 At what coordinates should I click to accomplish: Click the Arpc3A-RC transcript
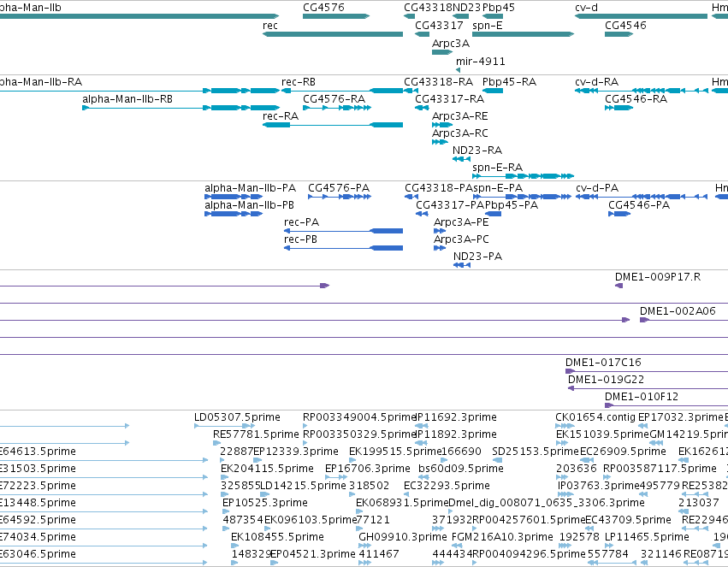pos(440,141)
